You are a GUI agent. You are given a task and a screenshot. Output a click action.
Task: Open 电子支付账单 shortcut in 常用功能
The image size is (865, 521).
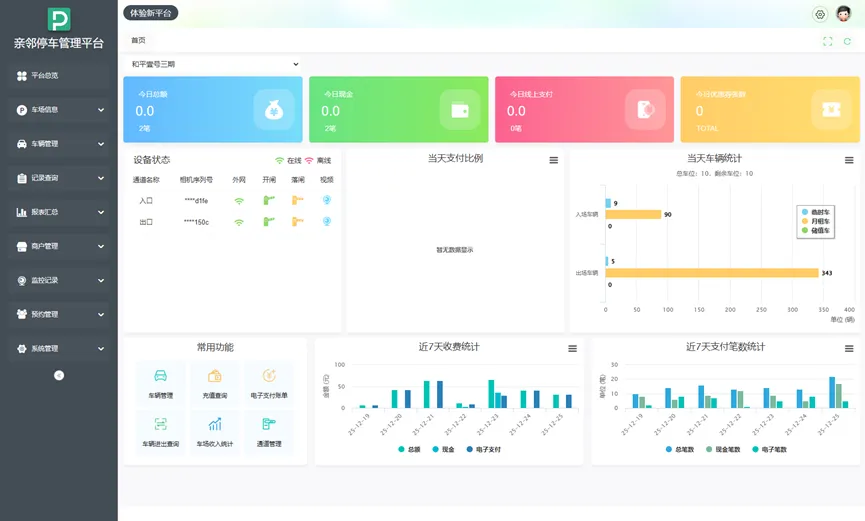point(269,384)
